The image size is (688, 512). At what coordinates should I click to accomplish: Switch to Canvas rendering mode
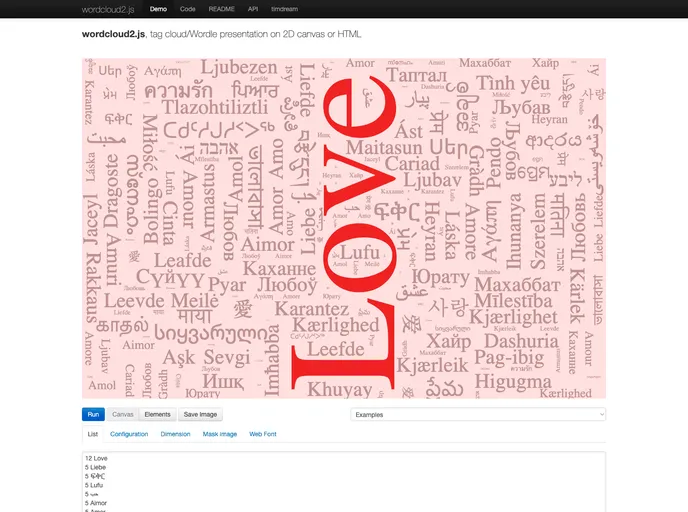coord(122,414)
